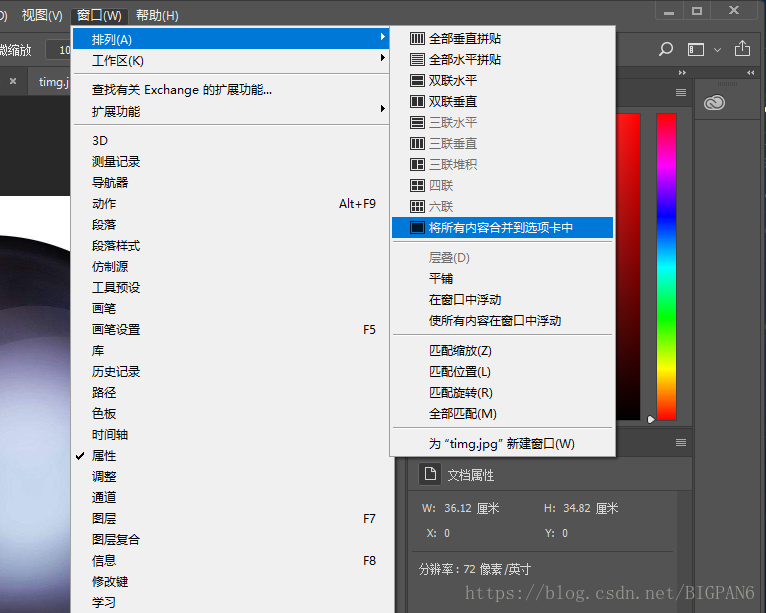
Task: Choose 匹配位置(L)
Action: [x=502, y=372]
